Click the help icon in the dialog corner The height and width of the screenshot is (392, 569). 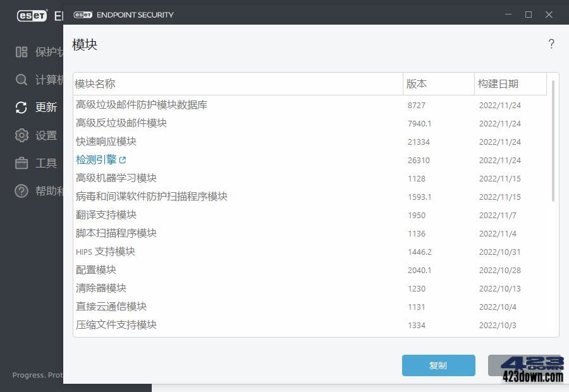(551, 44)
